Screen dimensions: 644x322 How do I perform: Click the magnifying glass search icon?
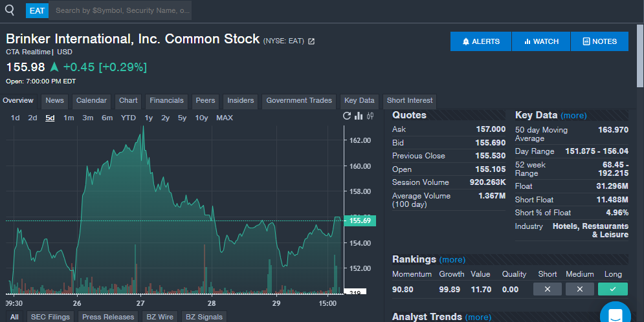click(10, 10)
